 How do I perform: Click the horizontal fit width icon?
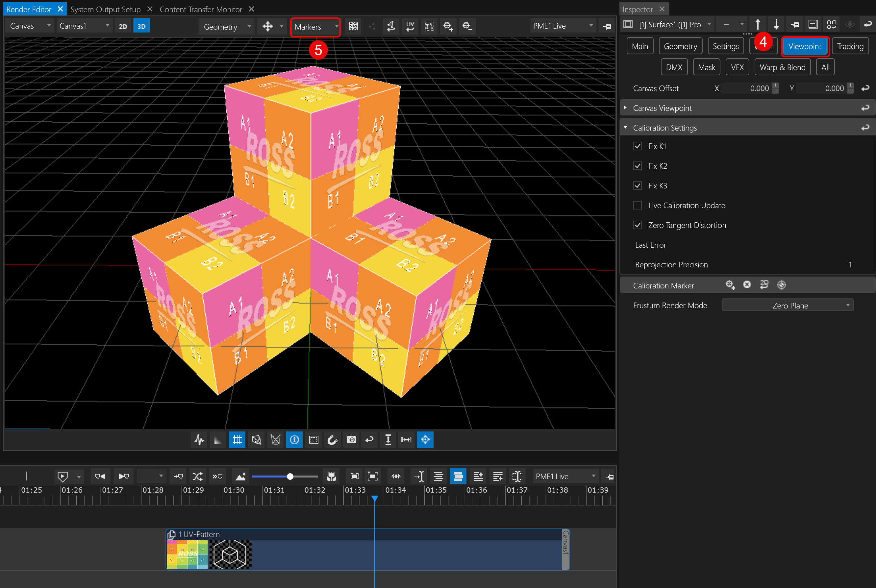click(407, 439)
